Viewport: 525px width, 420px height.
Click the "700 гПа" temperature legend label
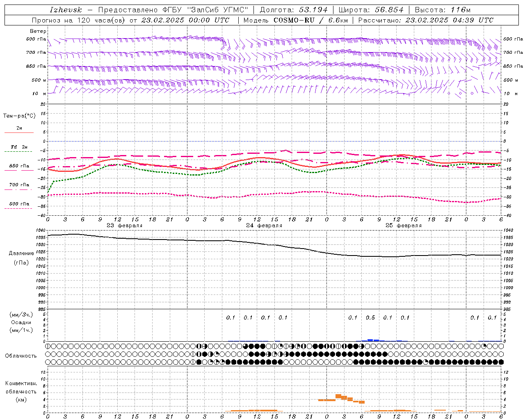point(19,185)
